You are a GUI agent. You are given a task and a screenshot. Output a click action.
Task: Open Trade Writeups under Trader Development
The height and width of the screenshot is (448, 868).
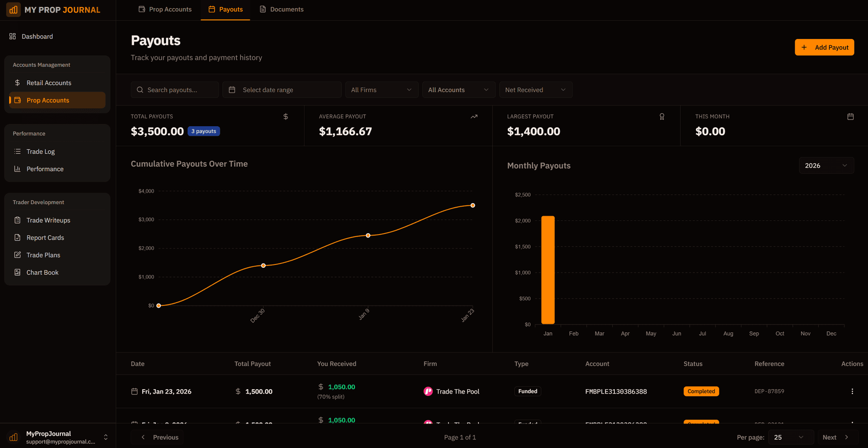48,220
